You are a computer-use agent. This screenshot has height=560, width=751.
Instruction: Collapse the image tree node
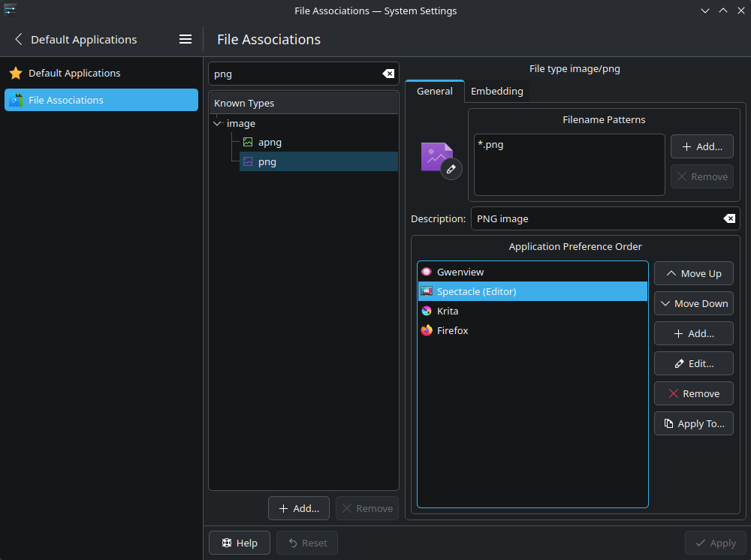click(218, 123)
